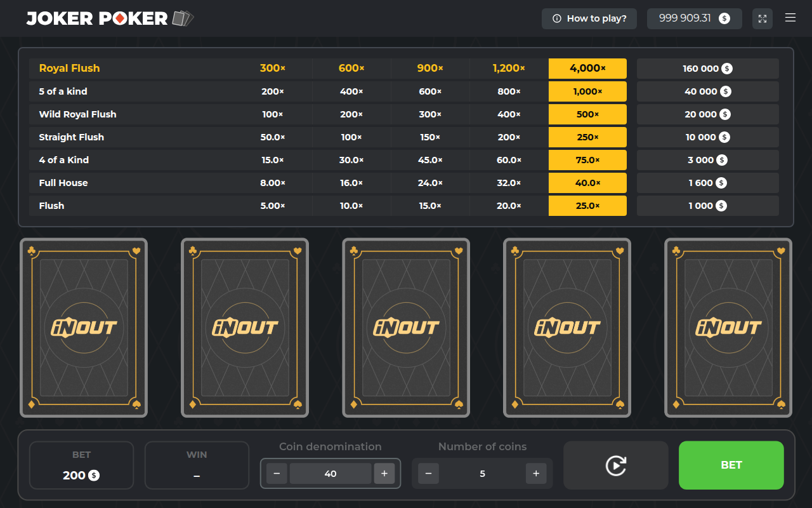Click the plain 'Flush' label in the last row
Image resolution: width=812 pixels, height=508 pixels.
click(52, 206)
